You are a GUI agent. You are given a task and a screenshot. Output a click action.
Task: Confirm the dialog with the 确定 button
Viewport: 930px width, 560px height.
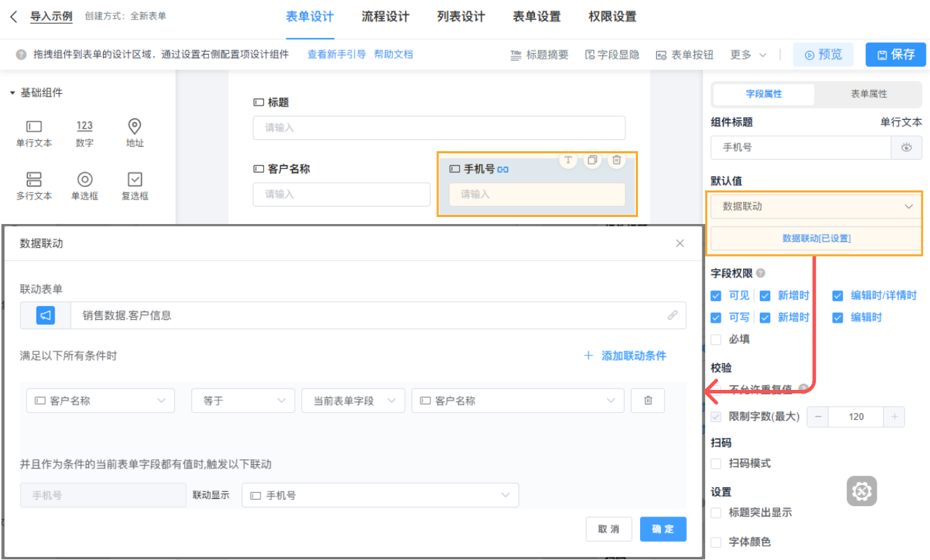(662, 529)
